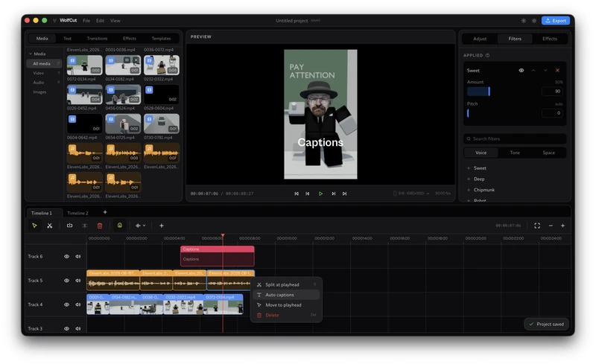Click the Amount value field showing 30
This screenshot has width=596, height=364.
552,92
